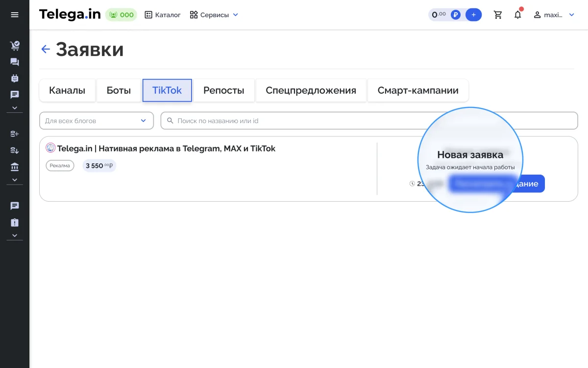Click the Заявки page heading
Screen dimensions: 588x368
(90, 49)
